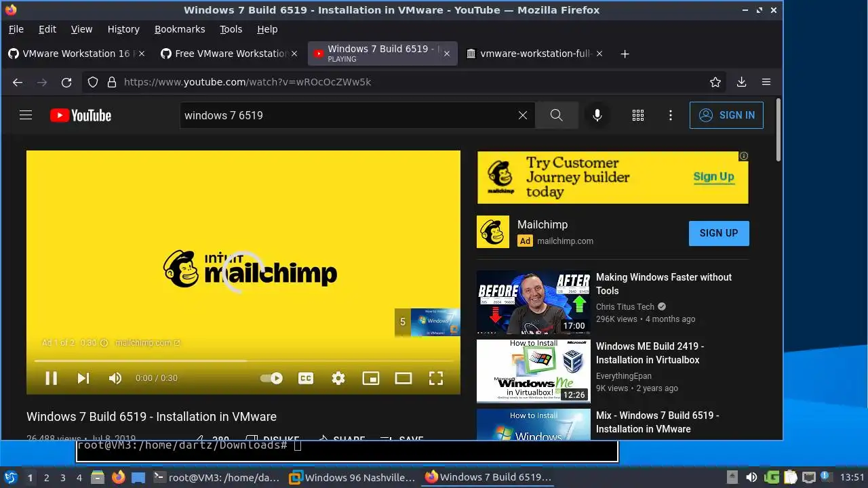
Task: Switch to Windows 96 Nashville taskbar item
Action: [353, 477]
